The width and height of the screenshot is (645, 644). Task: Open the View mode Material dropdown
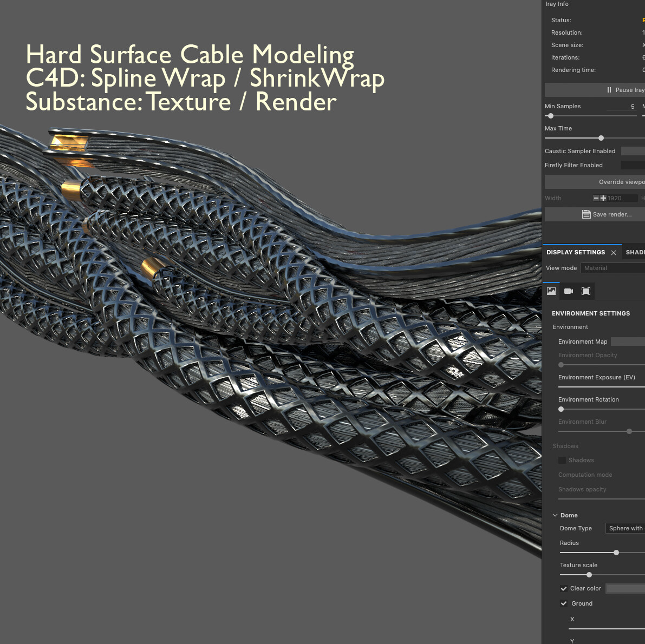(x=612, y=267)
